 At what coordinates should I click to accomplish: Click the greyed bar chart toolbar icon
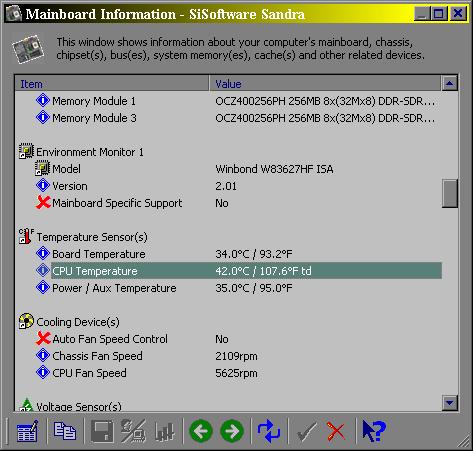[x=165, y=431]
